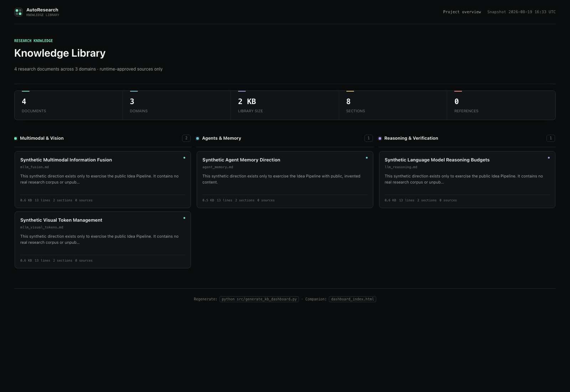This screenshot has width=570, height=392.
Task: Click the green dot beside Multimodal & Vision
Action: point(16,139)
